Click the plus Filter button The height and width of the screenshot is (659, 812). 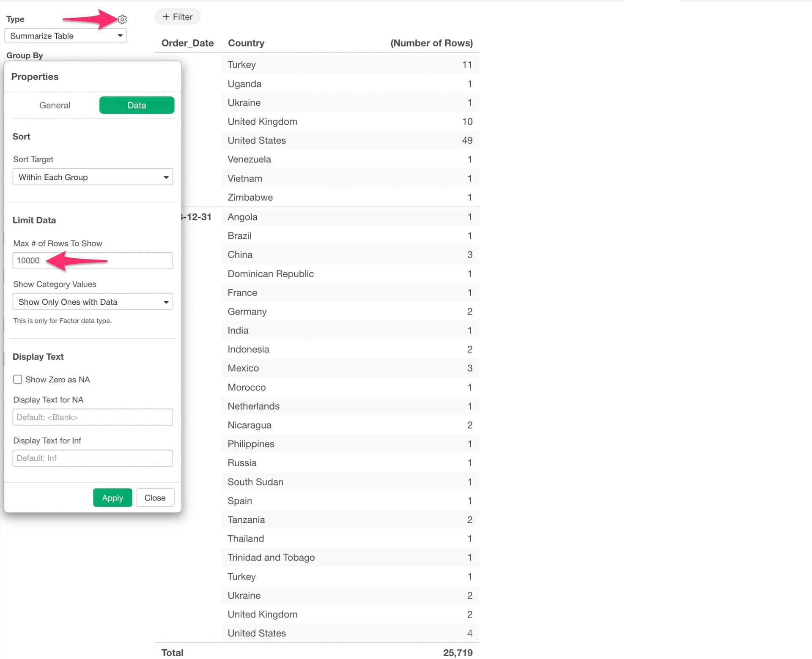pos(178,17)
